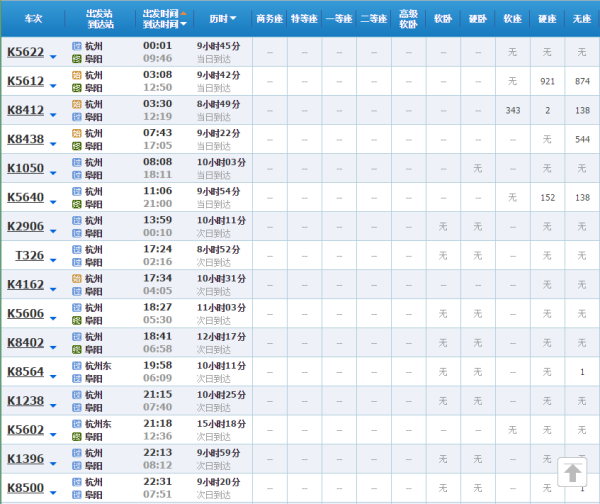Open train K5612 details link
The image size is (600, 504).
pyautogui.click(x=26, y=81)
